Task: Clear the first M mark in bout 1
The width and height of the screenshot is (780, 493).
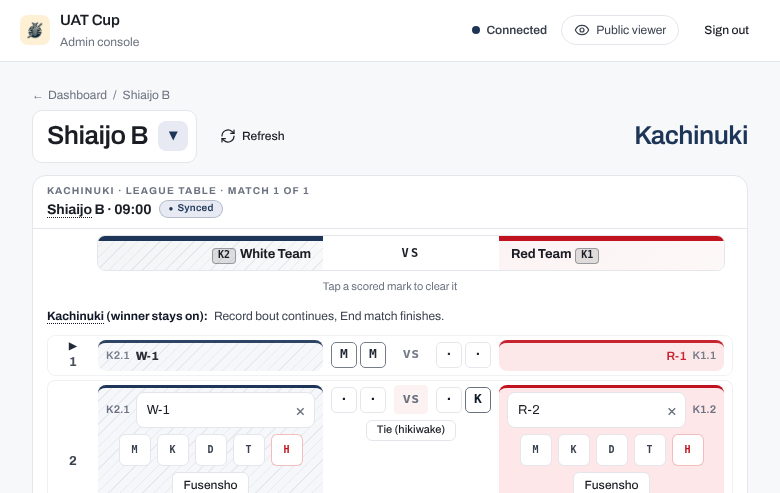Action: pos(344,355)
